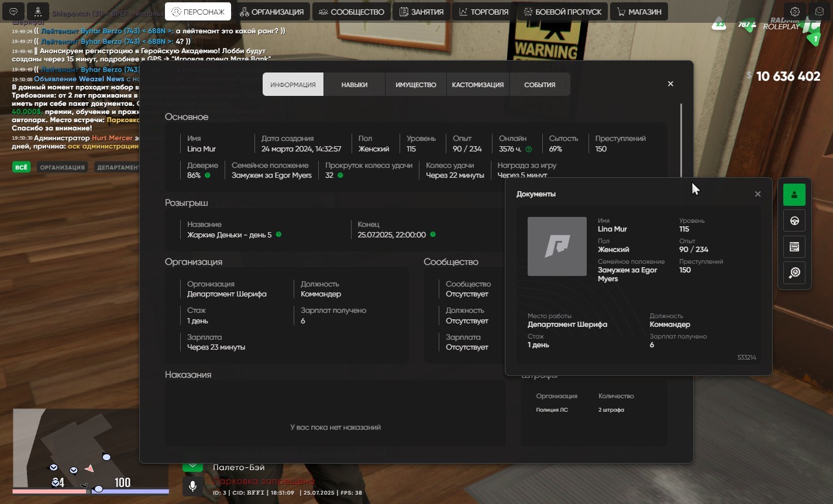The image size is (833, 504).
Task: Open the ОРГАНИЗАЦИЯ top menu
Action: [x=271, y=12]
